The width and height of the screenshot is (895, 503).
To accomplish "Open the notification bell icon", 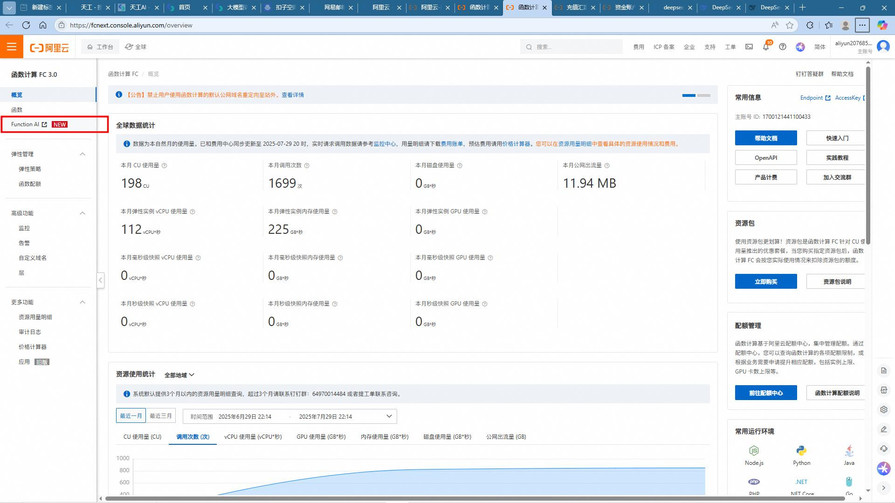I will click(766, 47).
